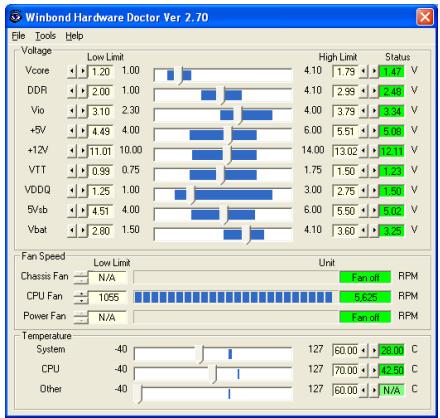This screenshot has height=418, width=440.
Task: Decrease DDR low limit with left arrow
Action: pos(72,91)
